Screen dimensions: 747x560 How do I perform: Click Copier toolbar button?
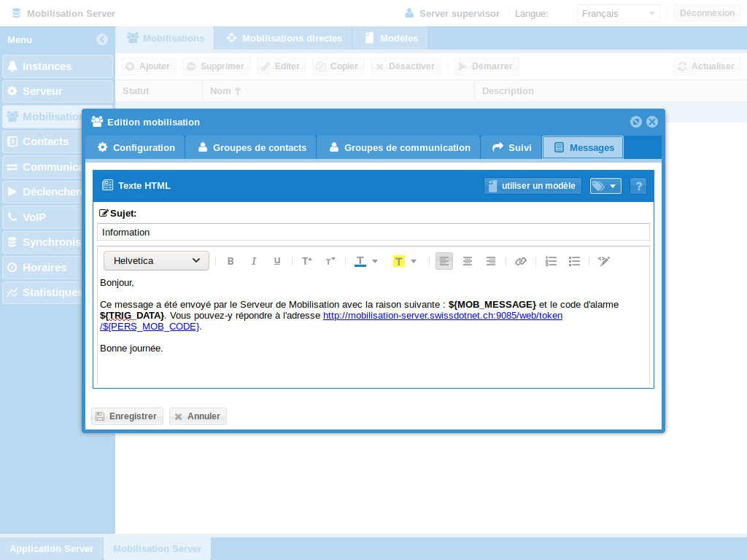coord(338,66)
